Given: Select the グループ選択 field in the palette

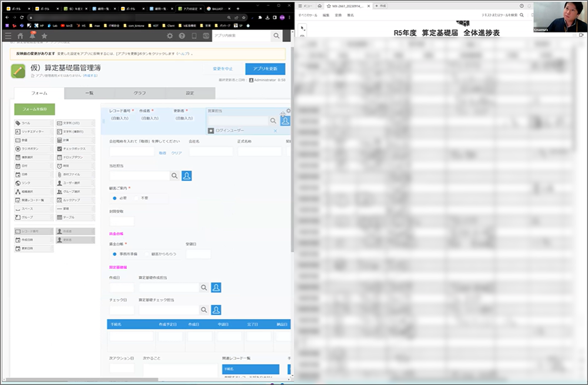Looking at the screenshot, I should tap(75, 191).
